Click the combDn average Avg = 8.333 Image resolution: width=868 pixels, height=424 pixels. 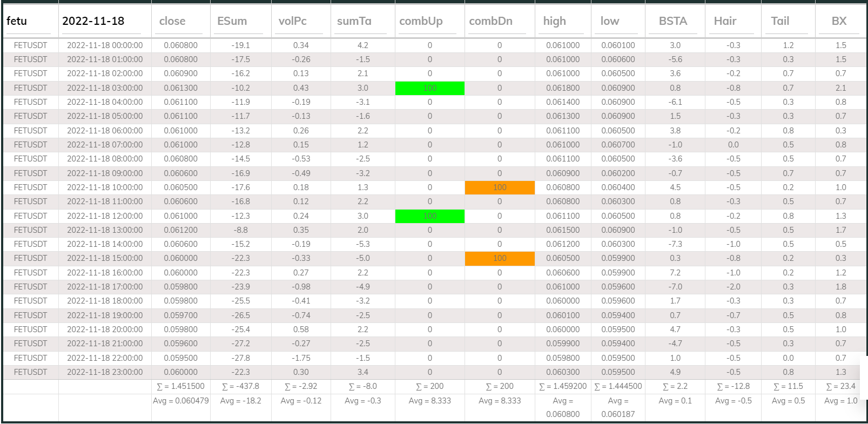coord(500,401)
